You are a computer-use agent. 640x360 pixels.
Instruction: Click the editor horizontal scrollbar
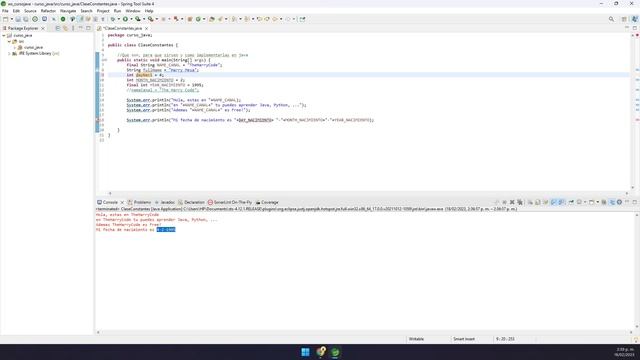pos(368,193)
